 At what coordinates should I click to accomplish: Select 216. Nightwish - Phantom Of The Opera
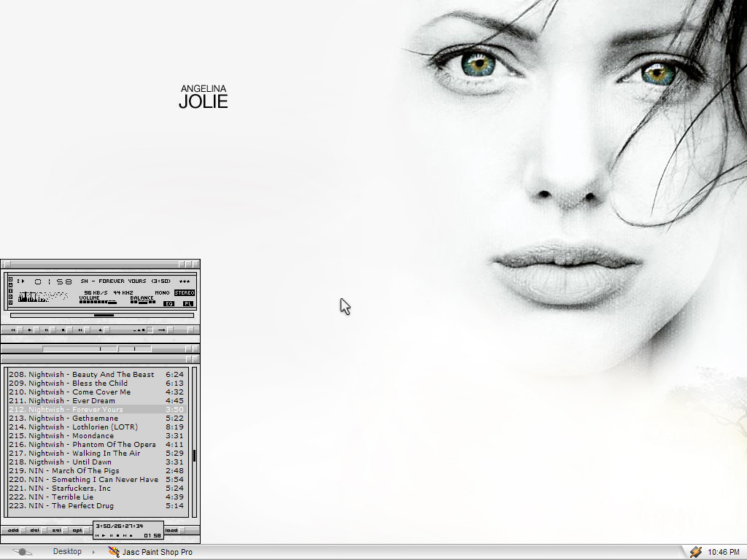click(x=96, y=444)
